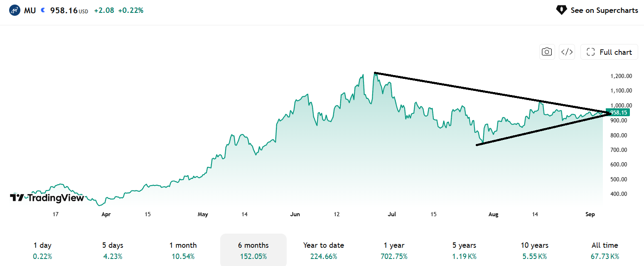Select the 10 years range tab

click(x=534, y=250)
